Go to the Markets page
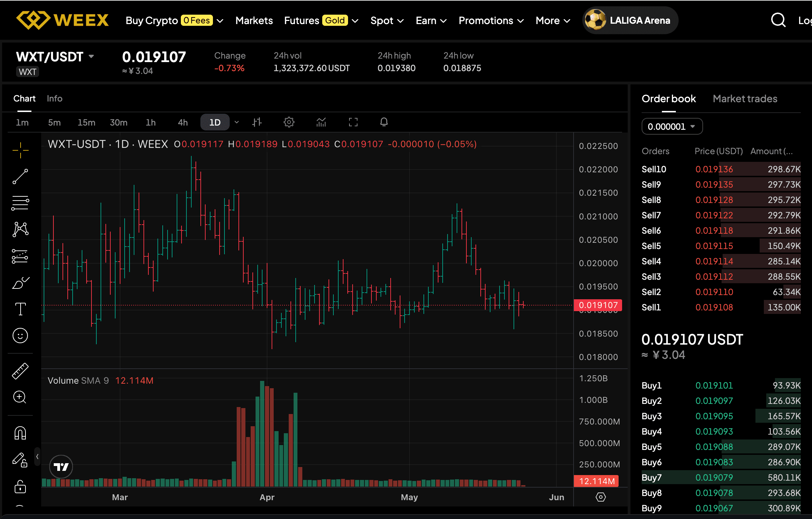Screen dimensions: 812x519 (x=254, y=21)
